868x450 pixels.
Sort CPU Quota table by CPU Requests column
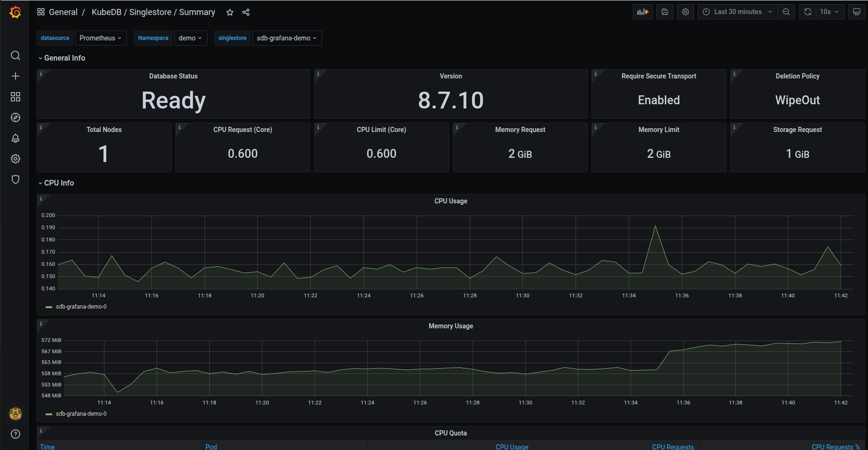coord(673,447)
